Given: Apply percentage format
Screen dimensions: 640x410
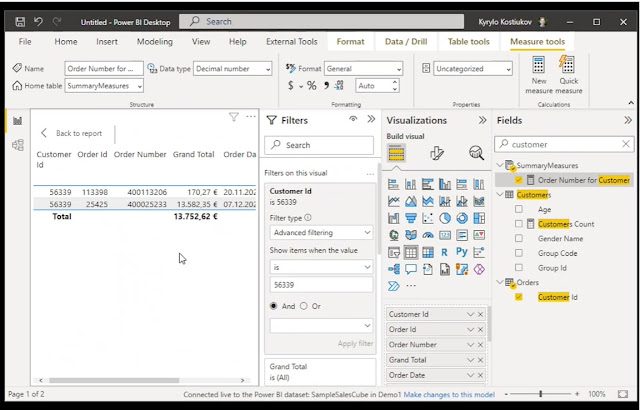Looking at the screenshot, I should tap(312, 86).
